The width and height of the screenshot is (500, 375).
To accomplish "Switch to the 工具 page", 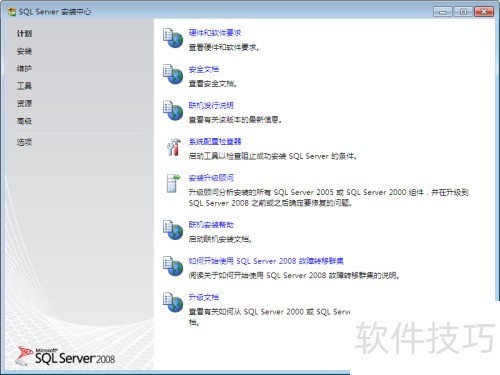I will [x=24, y=86].
